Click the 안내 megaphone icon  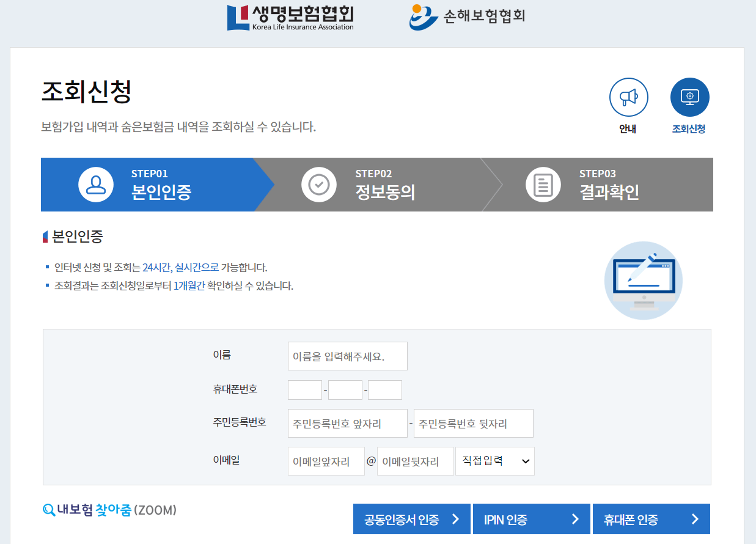click(628, 97)
